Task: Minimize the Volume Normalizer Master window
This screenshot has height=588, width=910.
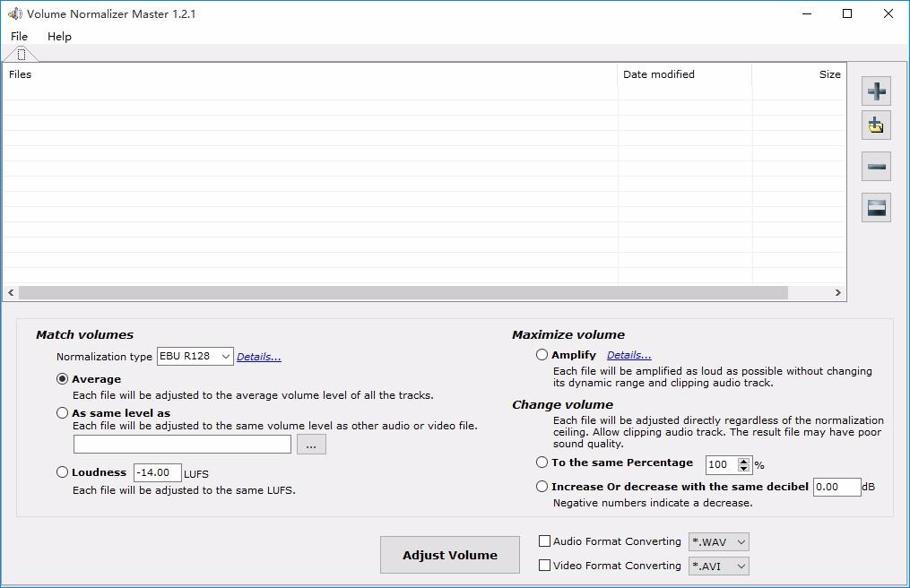Action: click(807, 13)
